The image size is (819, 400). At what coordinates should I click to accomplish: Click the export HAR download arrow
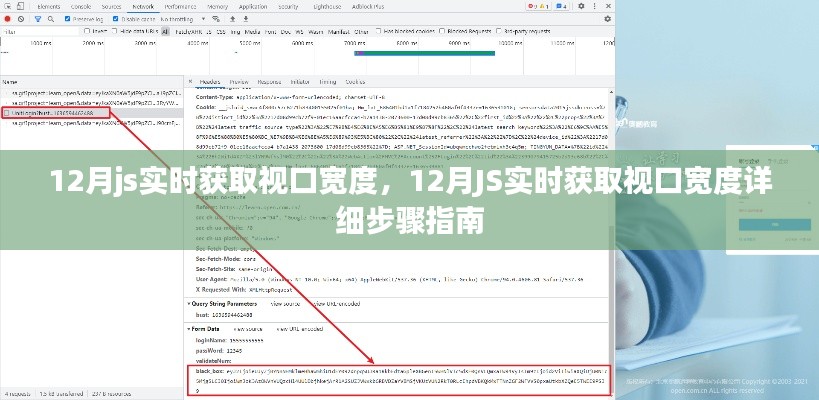[244, 19]
